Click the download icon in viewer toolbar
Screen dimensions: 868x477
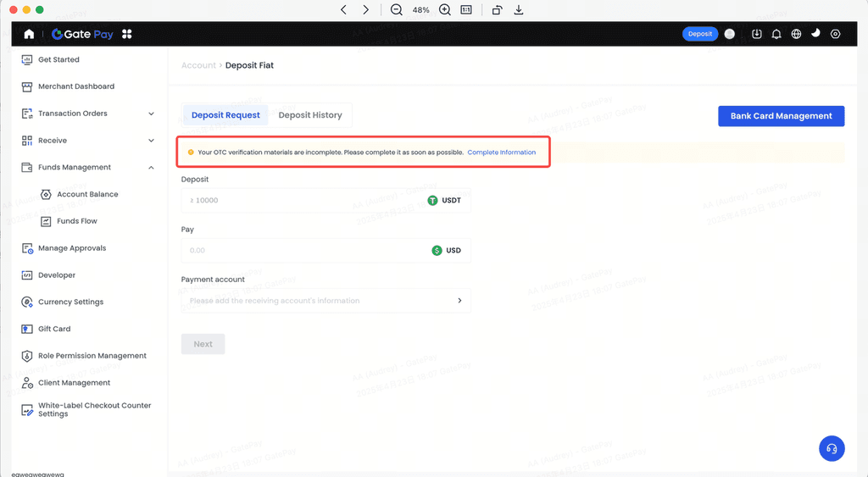tap(519, 10)
